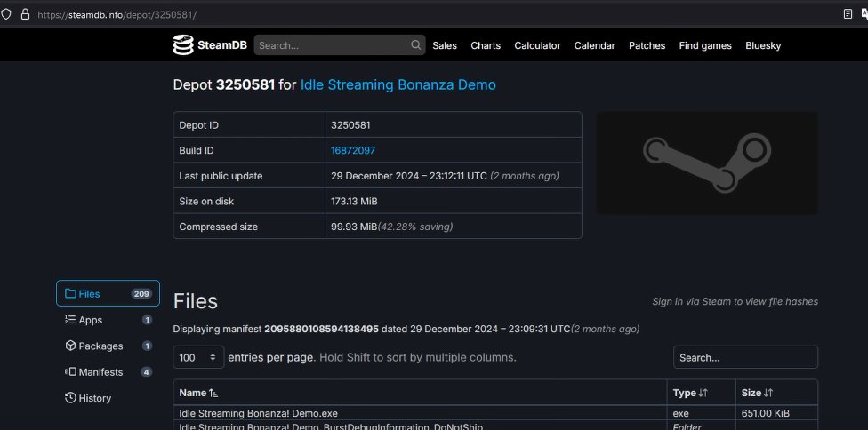The width and height of the screenshot is (868, 430).
Task: Focus the Files table search field
Action: tap(745, 357)
